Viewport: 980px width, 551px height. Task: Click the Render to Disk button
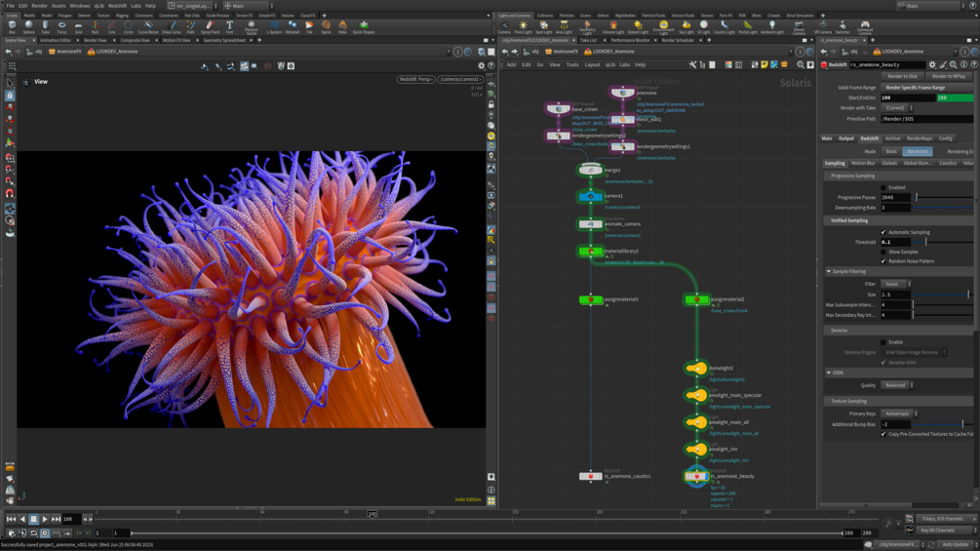[x=902, y=76]
